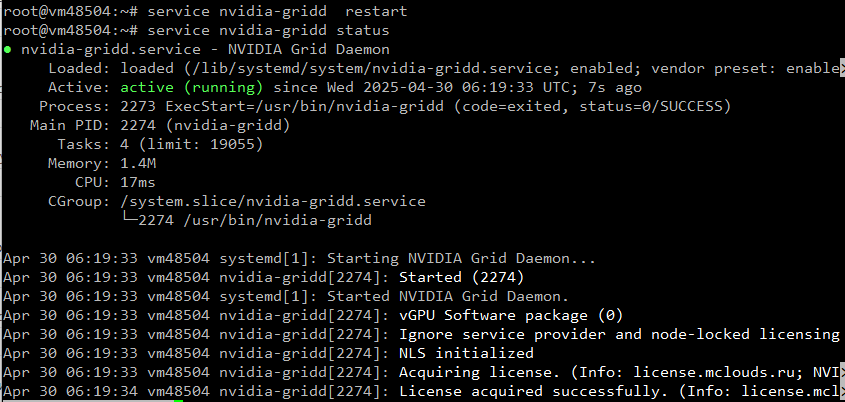Click 'status=0/SUCCESS' in Process line

point(650,107)
